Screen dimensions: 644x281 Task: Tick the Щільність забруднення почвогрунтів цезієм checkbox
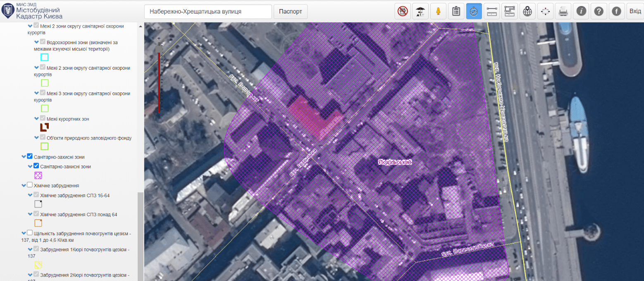coord(30,233)
